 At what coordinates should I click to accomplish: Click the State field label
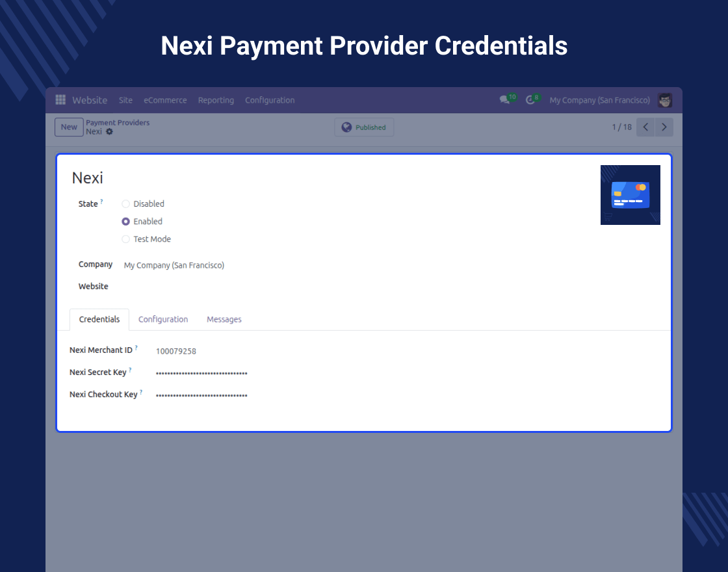click(88, 204)
